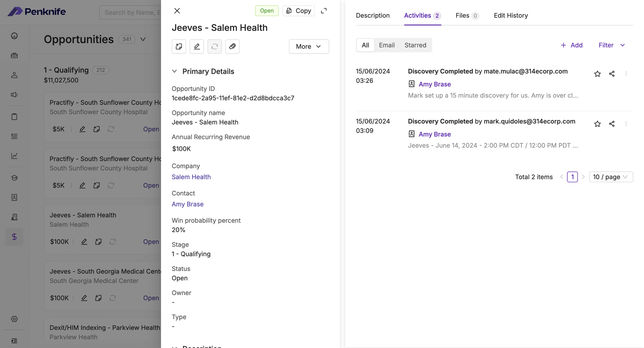
Task: Click the refresh icon in opportunity toolbar
Action: pyautogui.click(x=215, y=46)
